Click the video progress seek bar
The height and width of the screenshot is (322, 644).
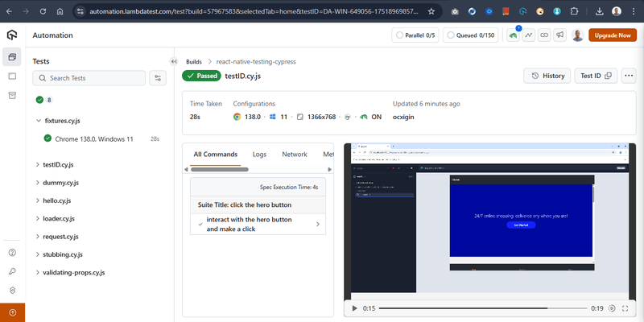tap(483, 308)
